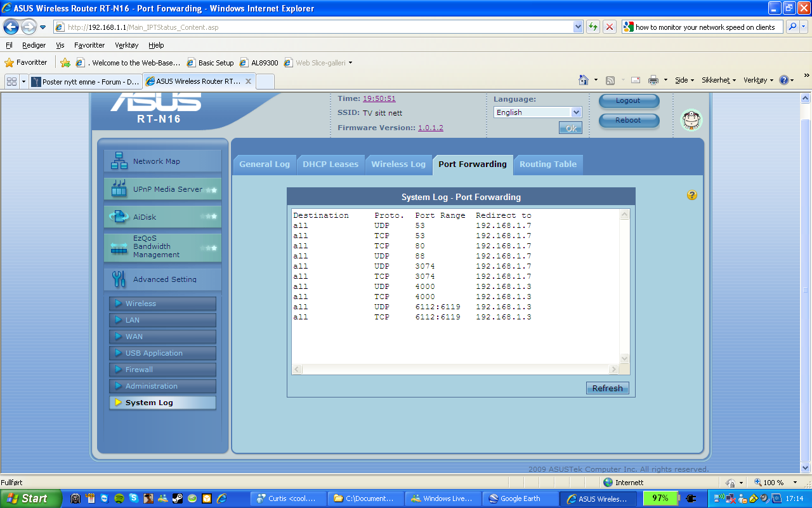Image resolution: width=812 pixels, height=508 pixels.
Task: Open Advanced Setting menu
Action: coord(162,279)
